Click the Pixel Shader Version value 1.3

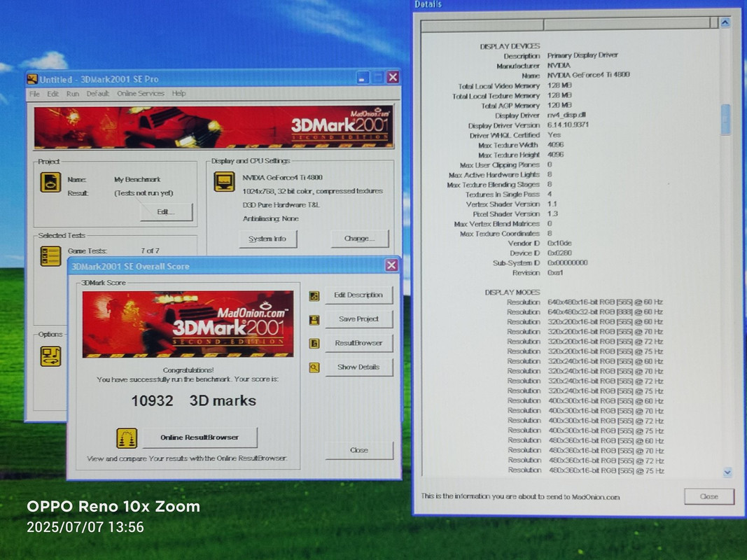point(552,213)
